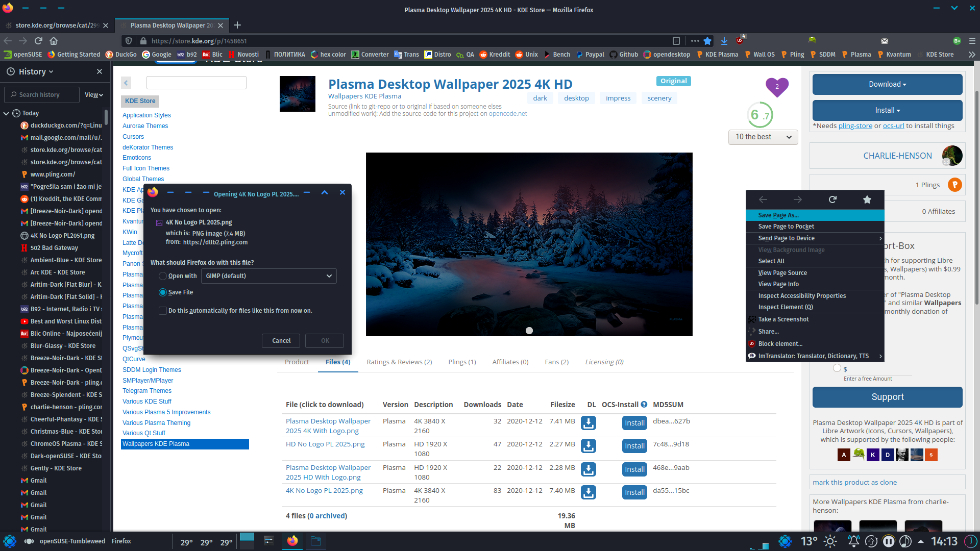This screenshot has width=980, height=551.
Task: Show more bookmarks overflow chevron
Action: (972, 55)
